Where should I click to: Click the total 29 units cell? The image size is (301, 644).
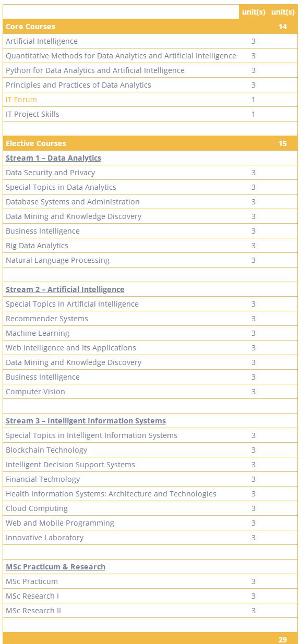[283, 640]
